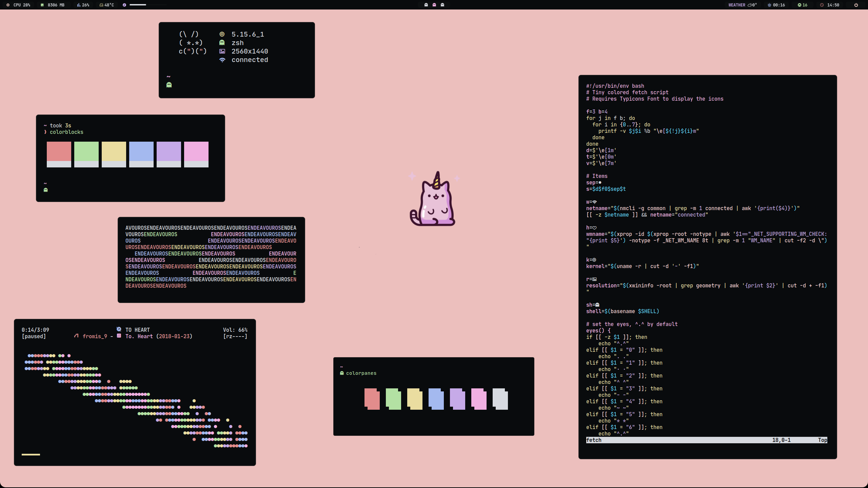Viewport: 868px width, 488px height.
Task: Click the wifi icon beside connected
Action: pyautogui.click(x=222, y=60)
